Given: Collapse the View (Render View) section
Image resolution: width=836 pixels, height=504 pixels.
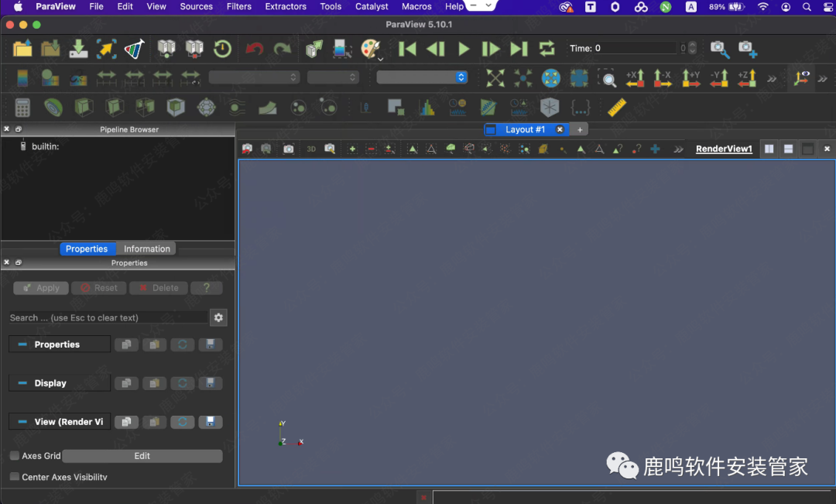Looking at the screenshot, I should pyautogui.click(x=22, y=422).
